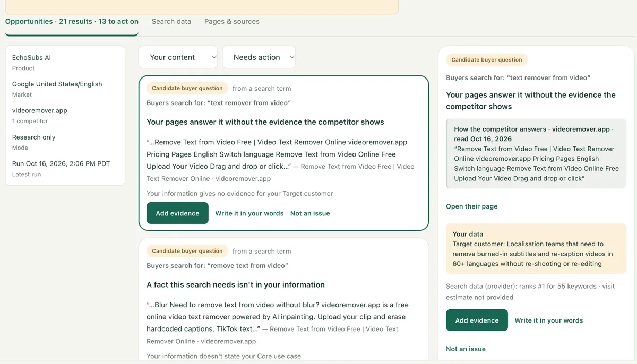Click Your data box in detail panel
Viewport: 637px width, 364px height.
[x=536, y=249]
